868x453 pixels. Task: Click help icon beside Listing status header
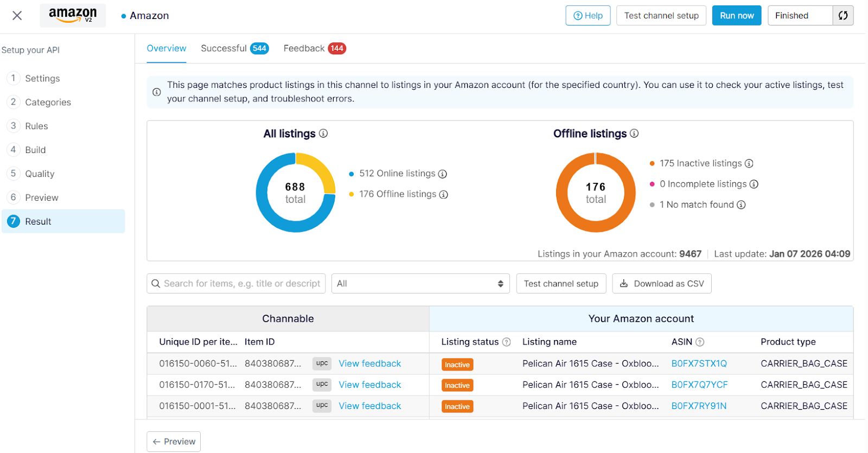tap(507, 342)
